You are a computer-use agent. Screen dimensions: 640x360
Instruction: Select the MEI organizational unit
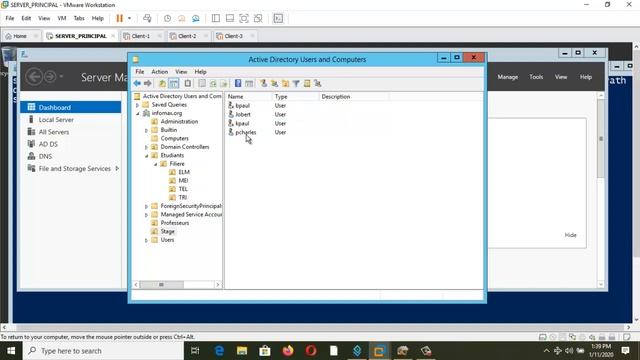point(183,180)
